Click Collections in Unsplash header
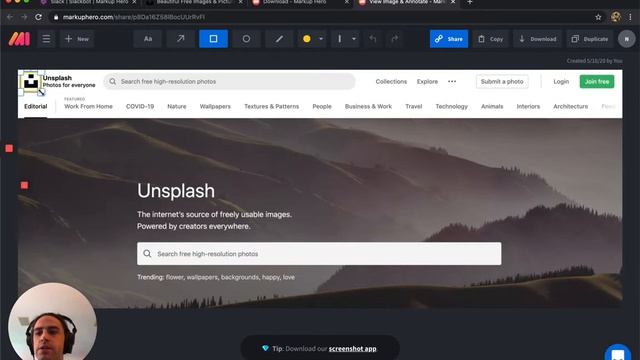The height and width of the screenshot is (360, 640). (391, 82)
